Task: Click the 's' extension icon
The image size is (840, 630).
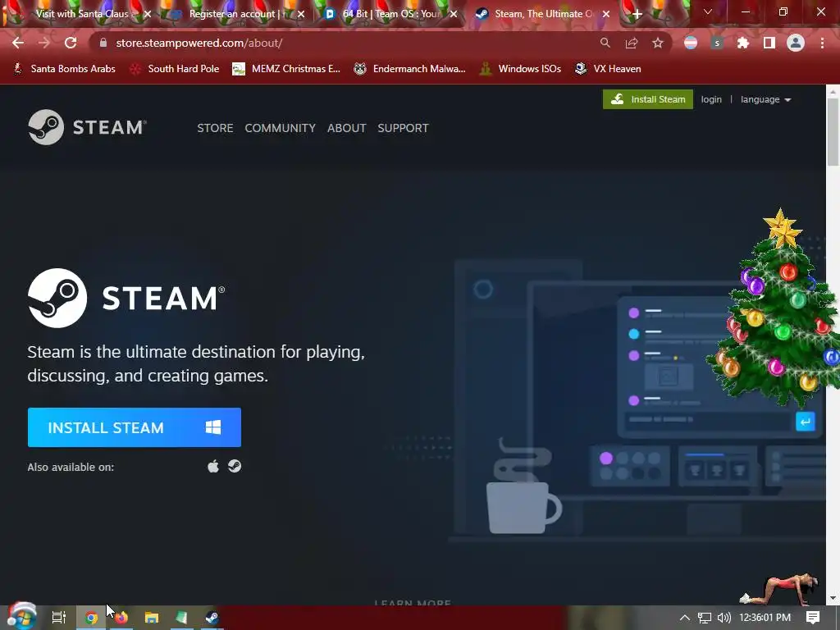Action: pos(717,43)
